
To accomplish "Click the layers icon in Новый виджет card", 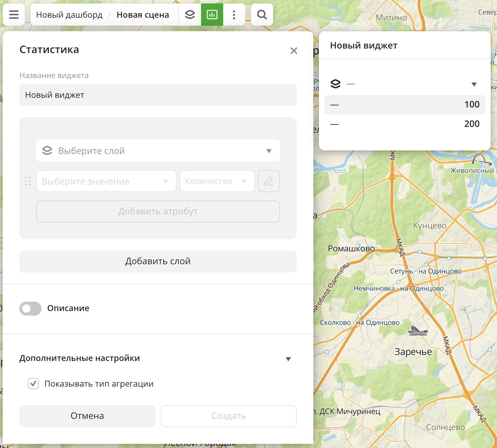I will coord(335,84).
